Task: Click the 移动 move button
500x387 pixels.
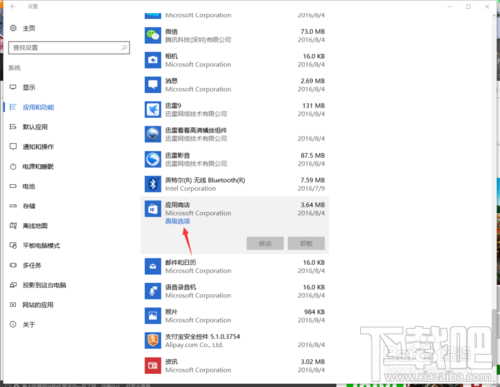Action: pyautogui.click(x=265, y=243)
